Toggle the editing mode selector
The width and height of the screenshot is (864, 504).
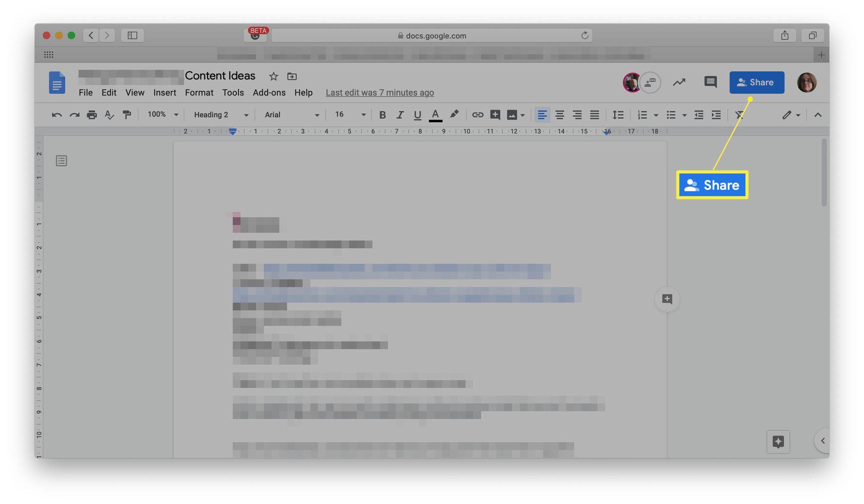tap(790, 115)
